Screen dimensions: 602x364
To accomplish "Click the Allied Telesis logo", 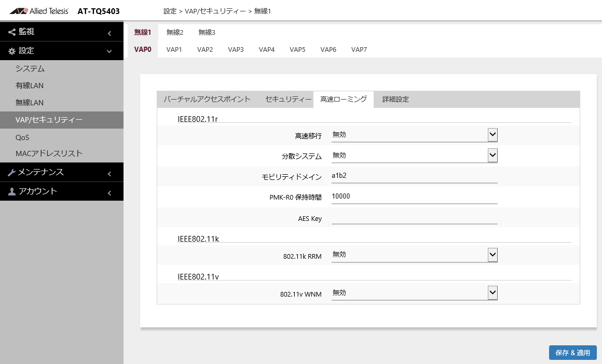I will pos(39,11).
